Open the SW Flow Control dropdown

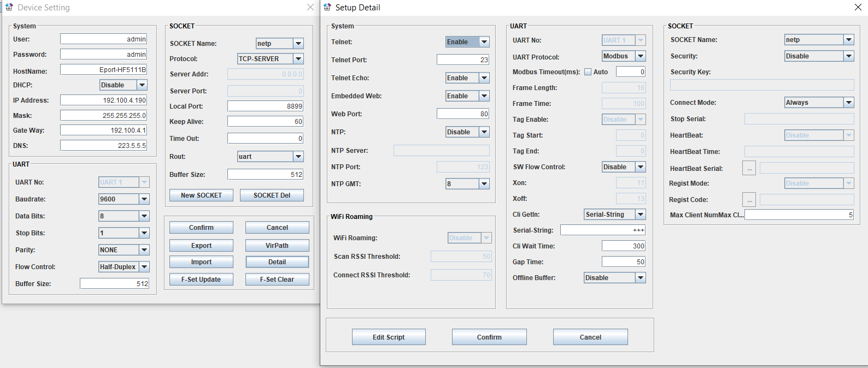point(641,167)
